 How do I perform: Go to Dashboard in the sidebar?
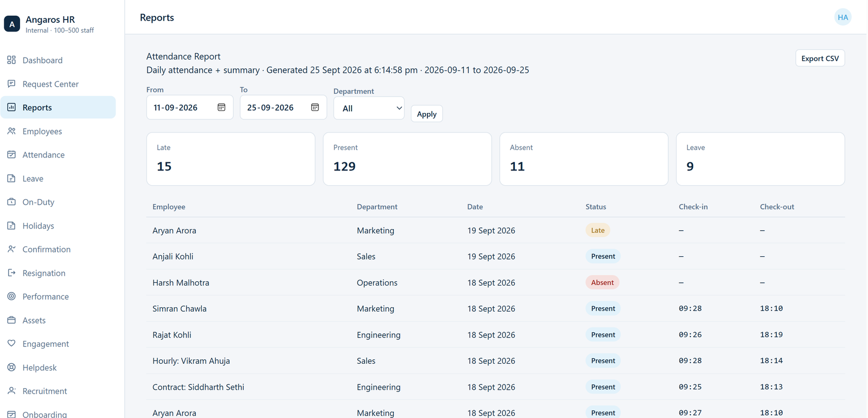pos(58,60)
